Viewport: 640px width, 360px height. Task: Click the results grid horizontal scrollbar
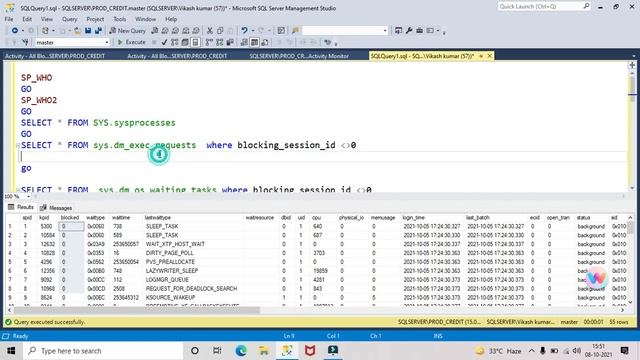pos(136,310)
